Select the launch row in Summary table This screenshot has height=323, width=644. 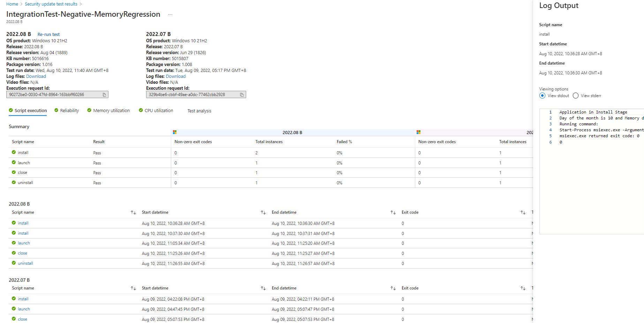click(271, 163)
